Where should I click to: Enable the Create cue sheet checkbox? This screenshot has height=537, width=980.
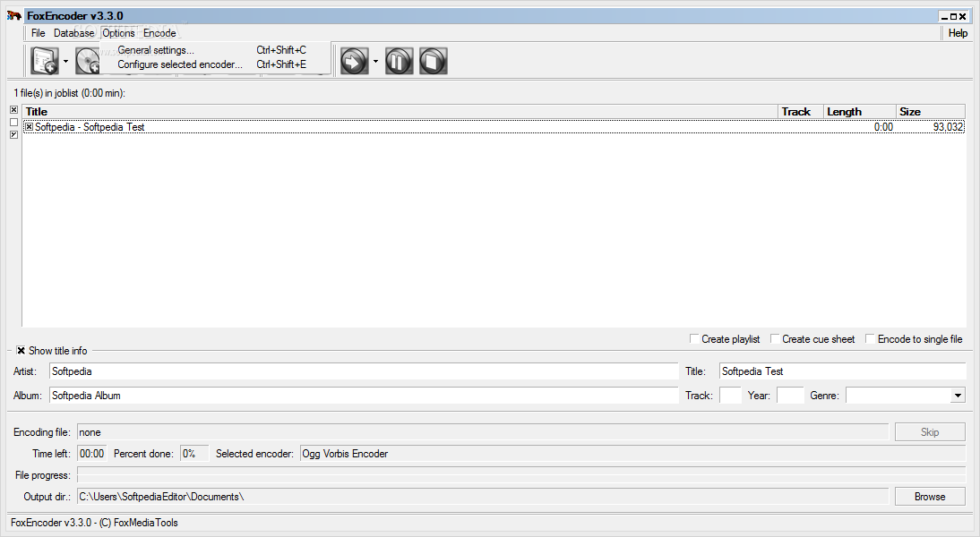tap(774, 338)
